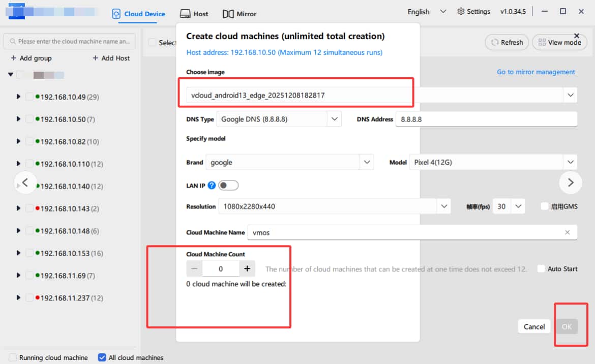This screenshot has height=364, width=595.
Task: Click the Refresh button
Action: tap(507, 43)
